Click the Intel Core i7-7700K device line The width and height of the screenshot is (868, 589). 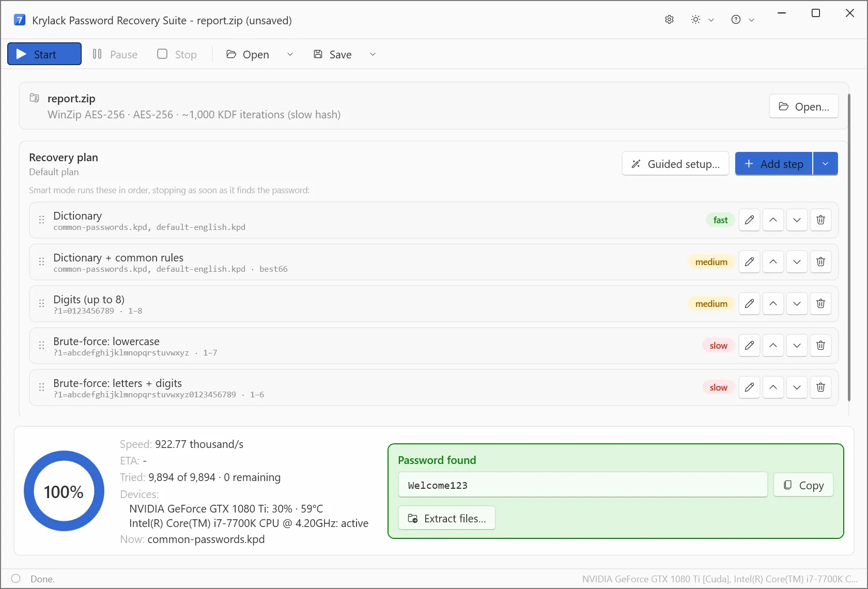point(249,523)
